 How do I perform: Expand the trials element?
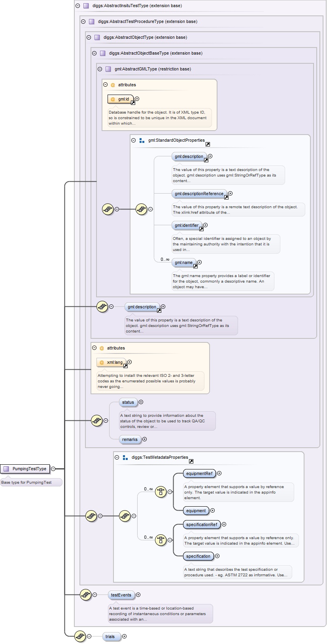point(124,636)
